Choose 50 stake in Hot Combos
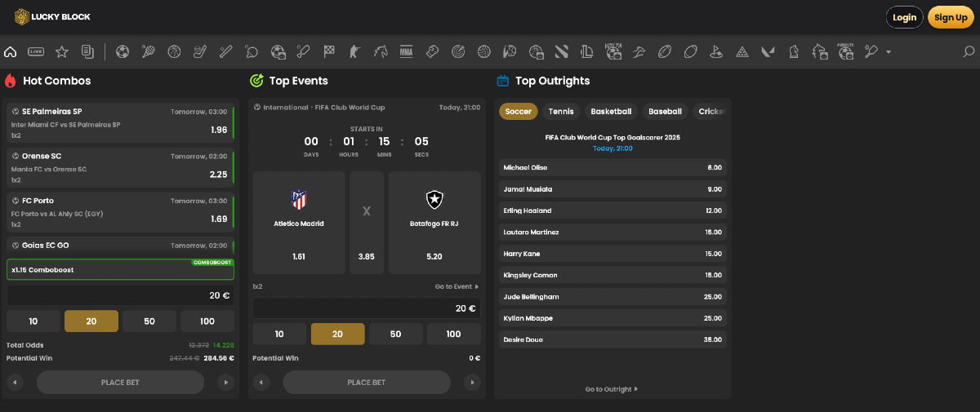This screenshot has width=980, height=412. 149,321
